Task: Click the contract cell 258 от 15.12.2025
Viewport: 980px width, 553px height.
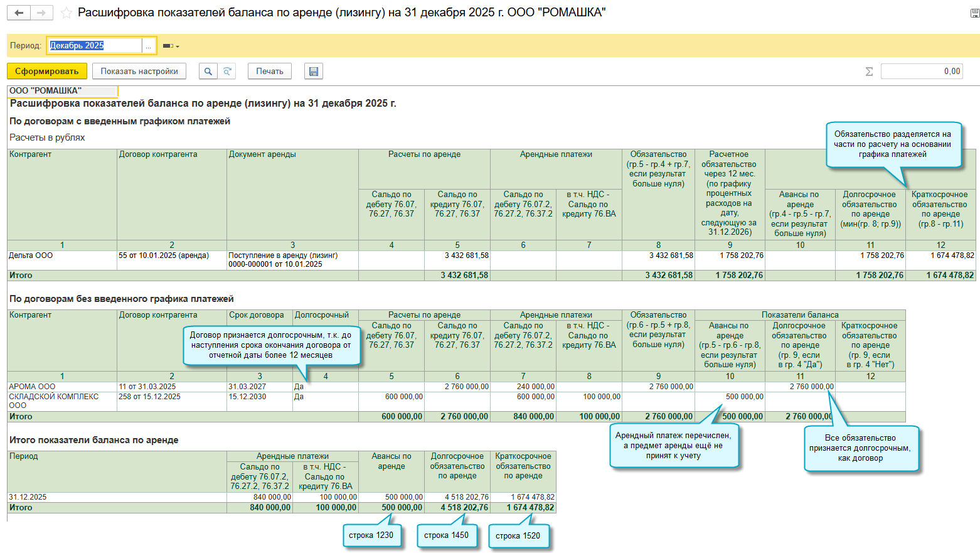Action: 172,402
